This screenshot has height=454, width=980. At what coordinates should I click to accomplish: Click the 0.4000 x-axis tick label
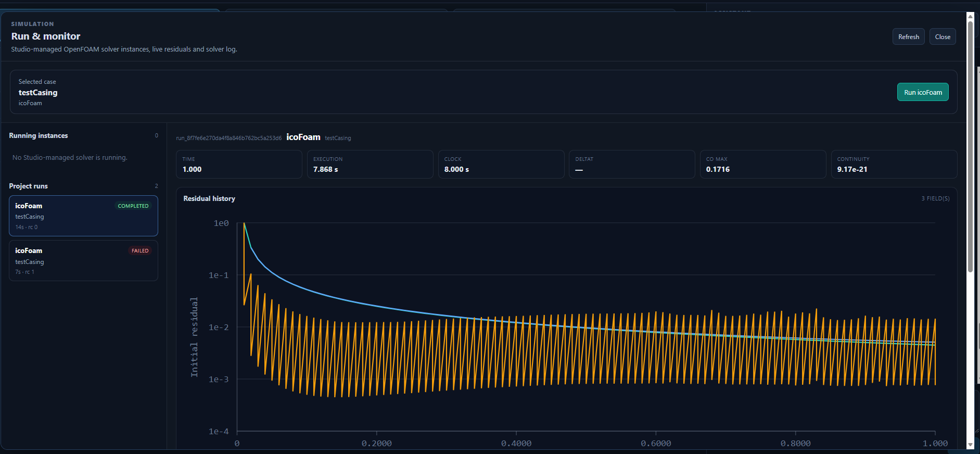tap(516, 444)
